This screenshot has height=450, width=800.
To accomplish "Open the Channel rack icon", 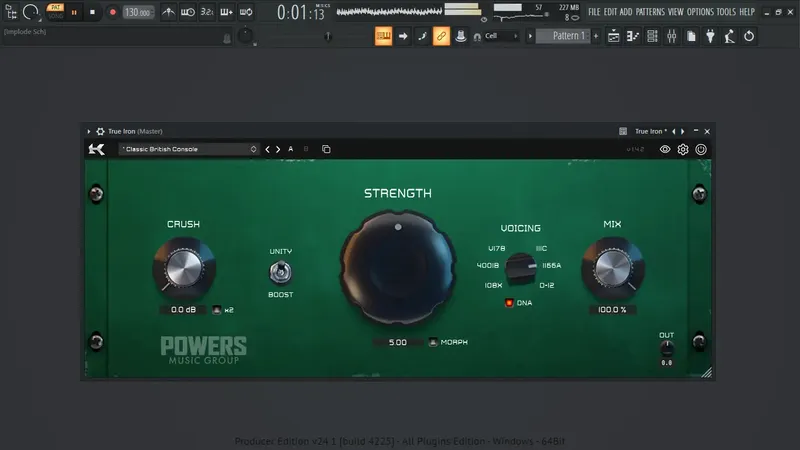I will [x=652, y=36].
